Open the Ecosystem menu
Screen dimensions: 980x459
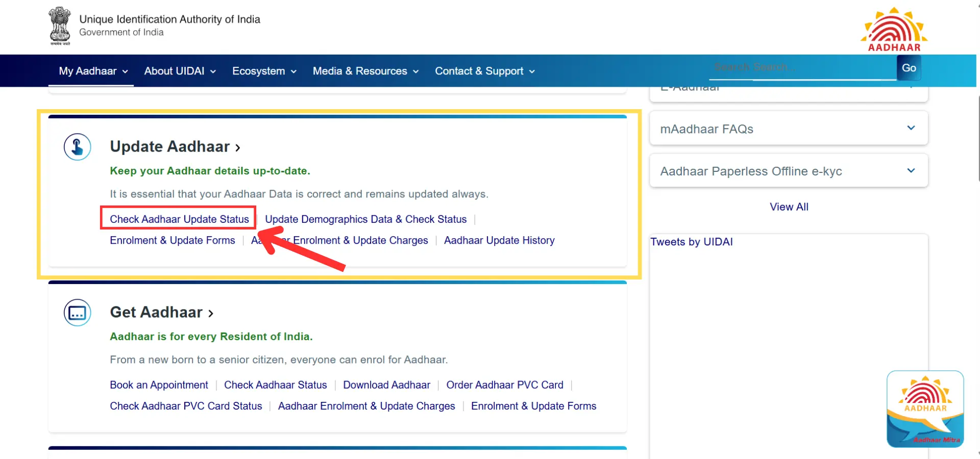(264, 71)
